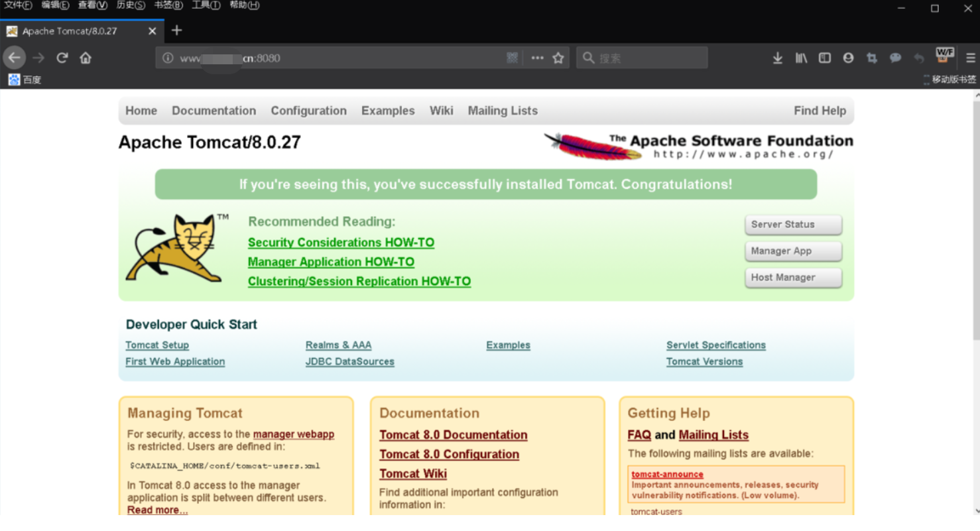Click the undo arrow toolbar icon
Screen dimensions: 980x531
tap(918, 58)
